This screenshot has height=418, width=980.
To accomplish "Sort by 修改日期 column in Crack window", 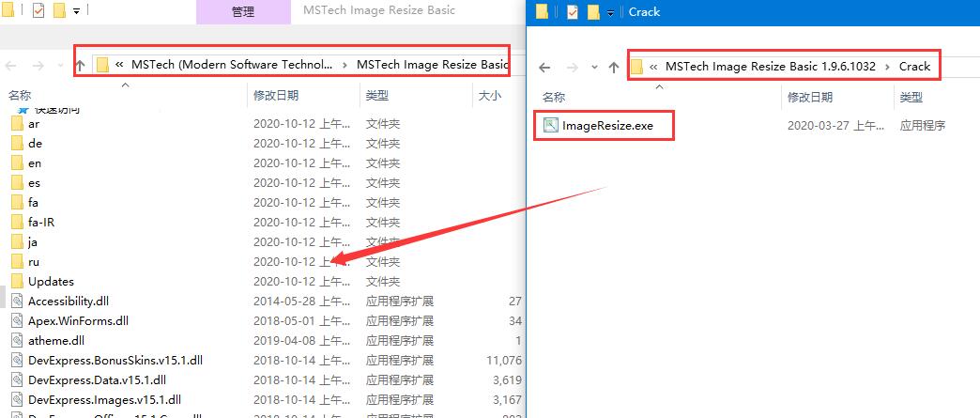I will (810, 97).
